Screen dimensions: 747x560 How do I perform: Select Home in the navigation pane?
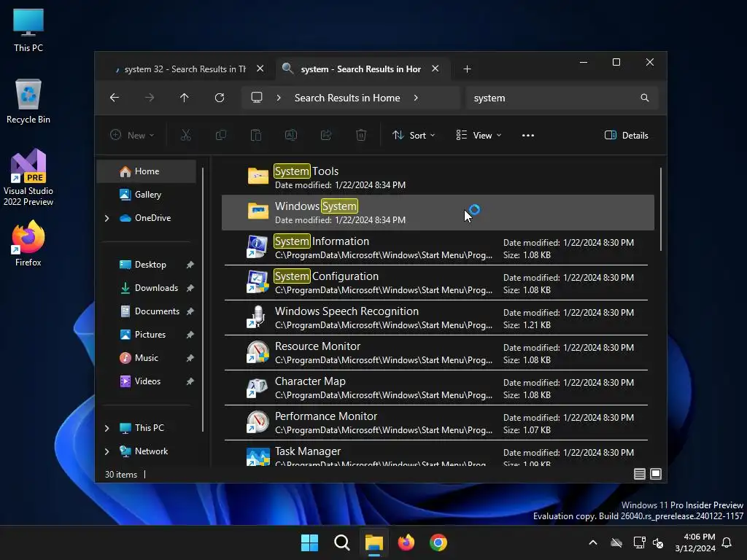tap(146, 171)
